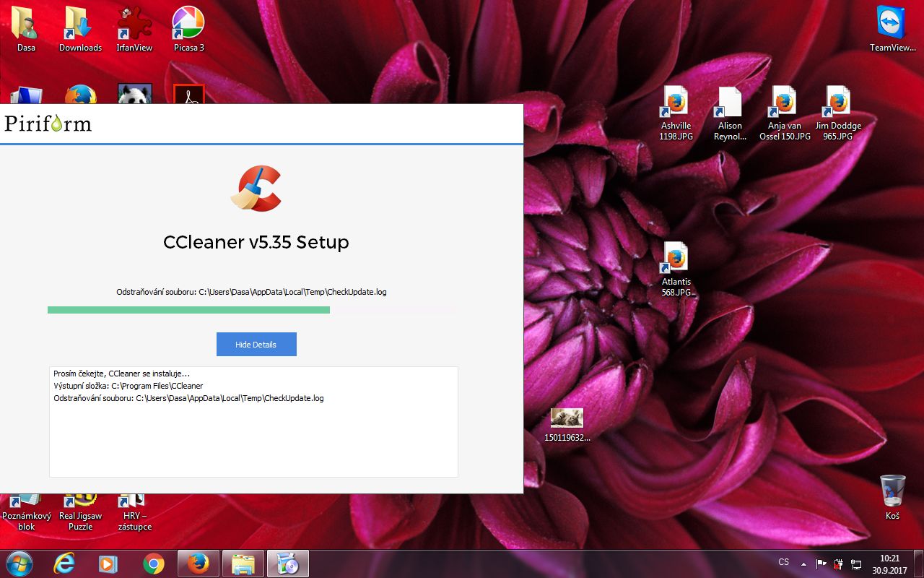Show hidden tray icons arrow
The height and width of the screenshot is (578, 924).
pyautogui.click(x=803, y=564)
